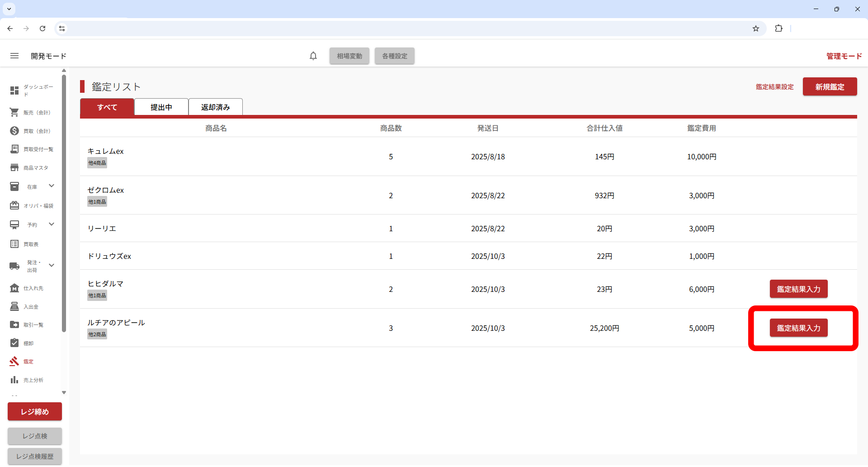Open 仕入れ先 supplier icon
Viewport: 868px width, 467px height.
[x=14, y=288]
